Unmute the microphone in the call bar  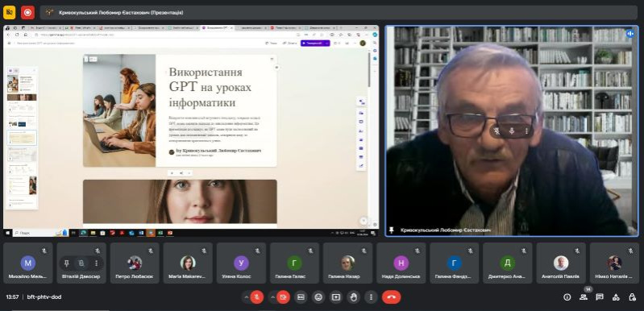click(257, 297)
